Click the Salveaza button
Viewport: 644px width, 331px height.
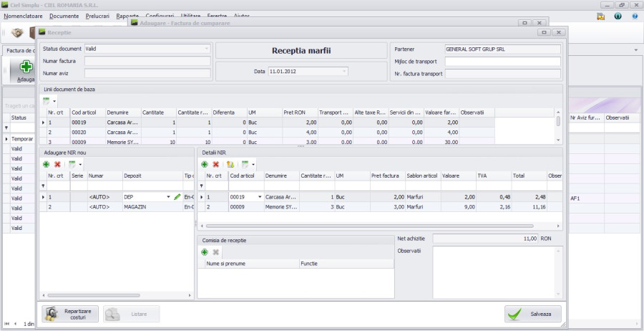coord(533,314)
